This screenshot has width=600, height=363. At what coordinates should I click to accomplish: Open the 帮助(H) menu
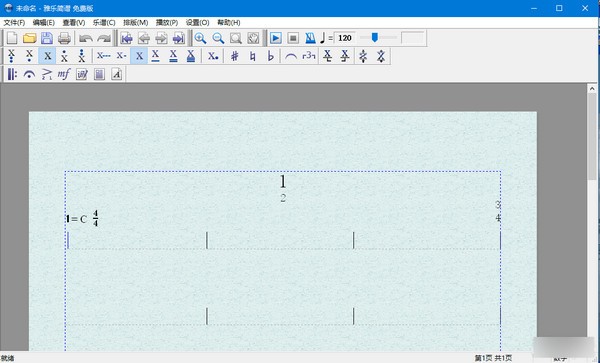(229, 23)
